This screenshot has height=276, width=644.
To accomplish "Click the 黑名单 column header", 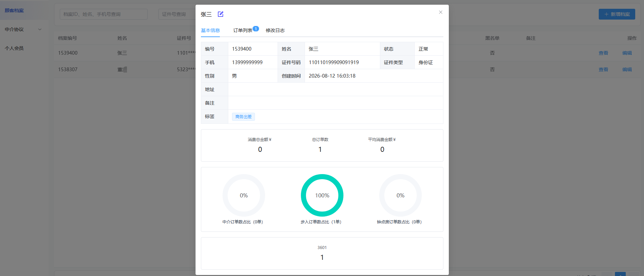I will pyautogui.click(x=492, y=38).
